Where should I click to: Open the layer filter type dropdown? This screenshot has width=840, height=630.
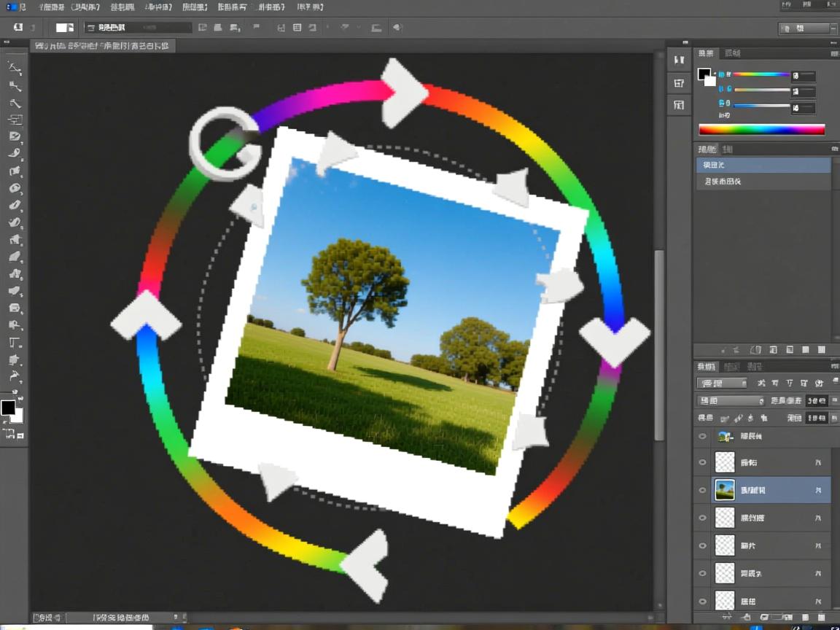point(722,383)
